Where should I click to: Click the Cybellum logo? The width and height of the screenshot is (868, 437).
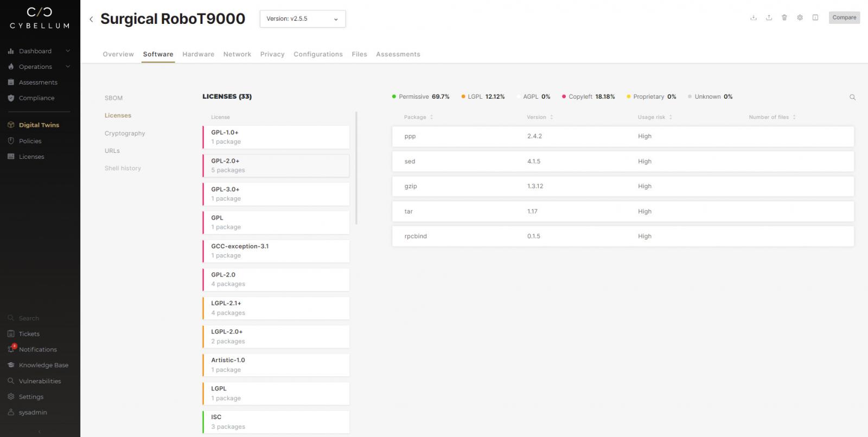point(40,18)
